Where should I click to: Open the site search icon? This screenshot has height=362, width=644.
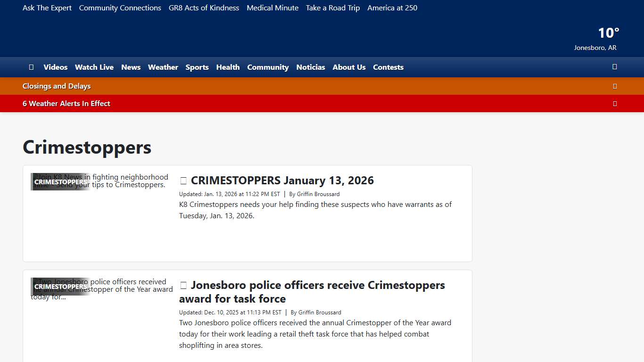click(x=614, y=67)
